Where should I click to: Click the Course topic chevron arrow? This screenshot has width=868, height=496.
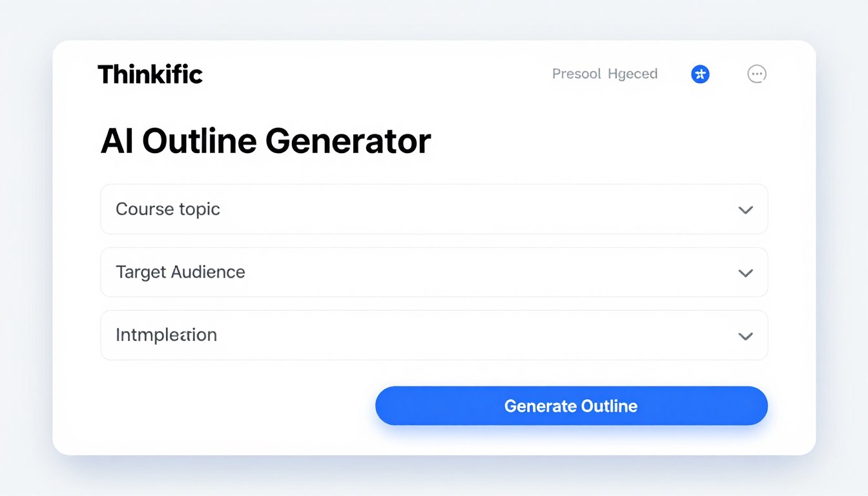[745, 209]
